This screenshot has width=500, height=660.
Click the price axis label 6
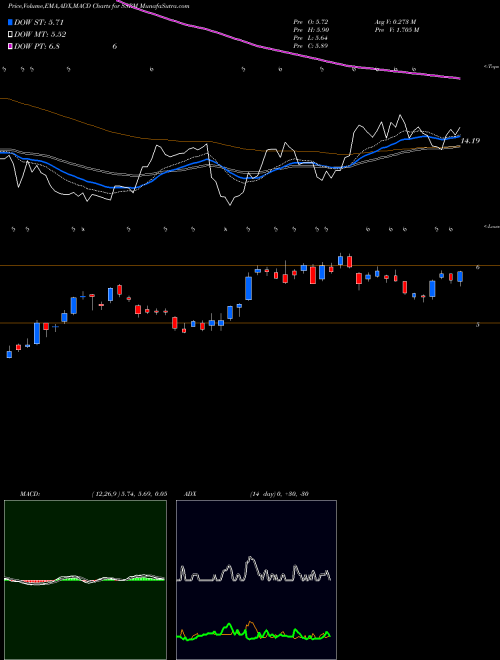(x=478, y=267)
